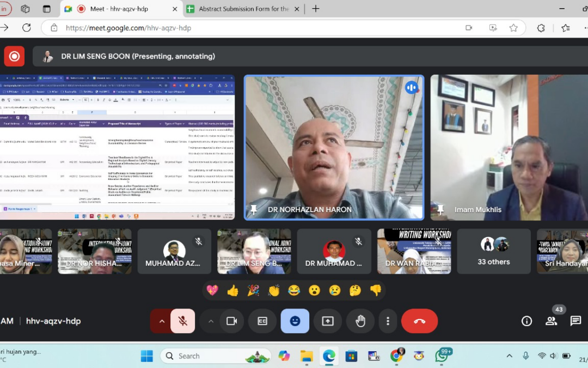Screen dimensions: 588x368
Task: Refresh the current page
Action: tap(27, 28)
